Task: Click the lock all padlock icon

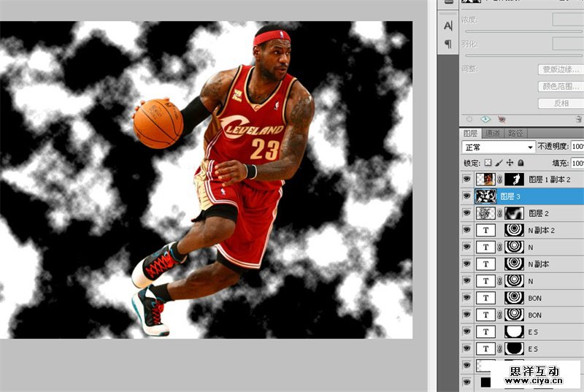Action: pyautogui.click(x=520, y=163)
